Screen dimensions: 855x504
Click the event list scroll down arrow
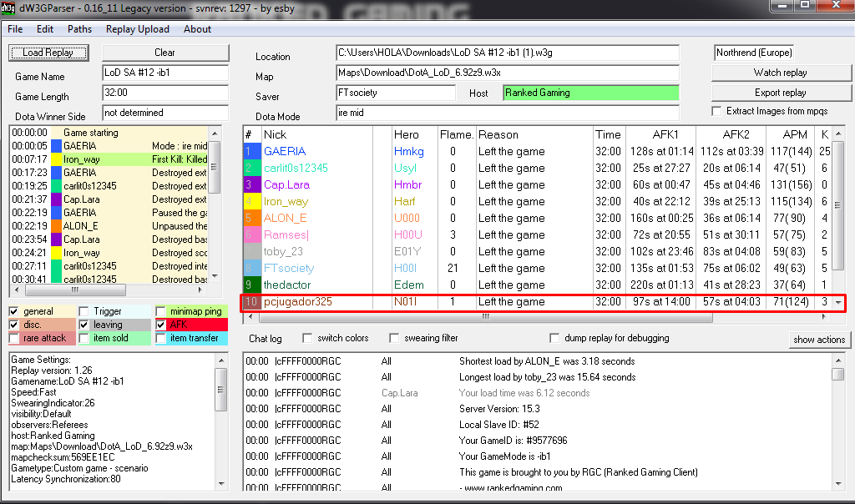tap(215, 277)
